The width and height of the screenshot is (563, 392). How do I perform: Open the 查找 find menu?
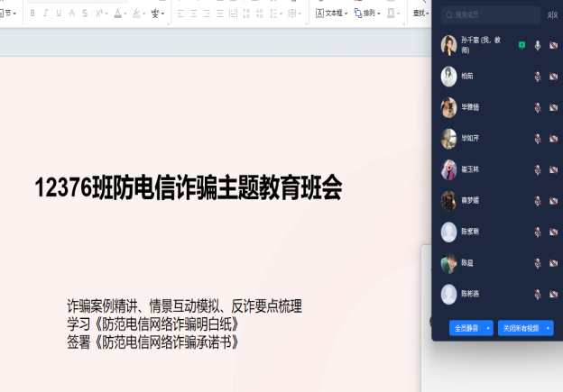click(420, 14)
